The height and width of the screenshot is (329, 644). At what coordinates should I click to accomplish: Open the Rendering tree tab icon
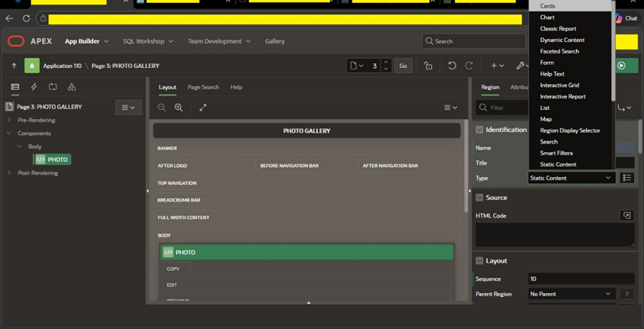point(15,87)
